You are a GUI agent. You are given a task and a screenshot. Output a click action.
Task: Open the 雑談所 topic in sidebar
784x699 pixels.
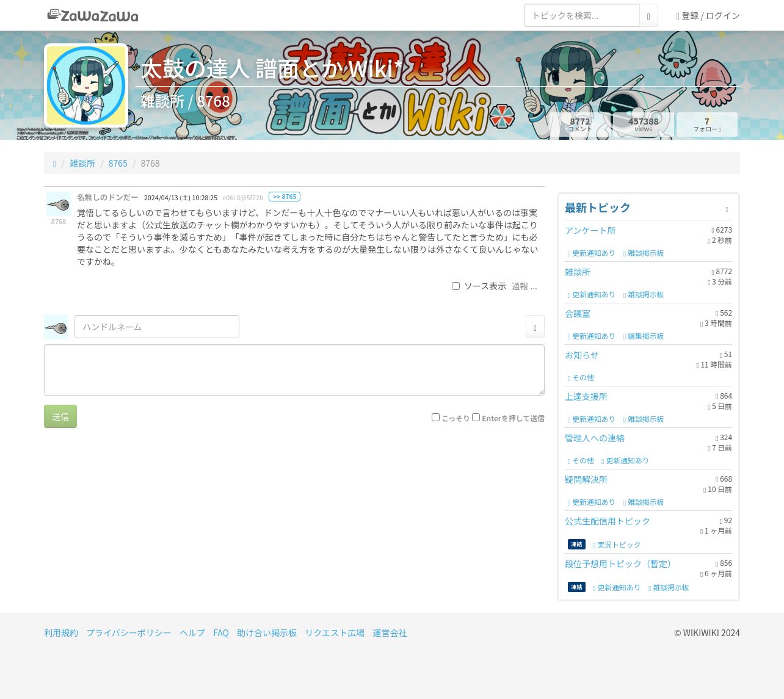click(x=578, y=272)
